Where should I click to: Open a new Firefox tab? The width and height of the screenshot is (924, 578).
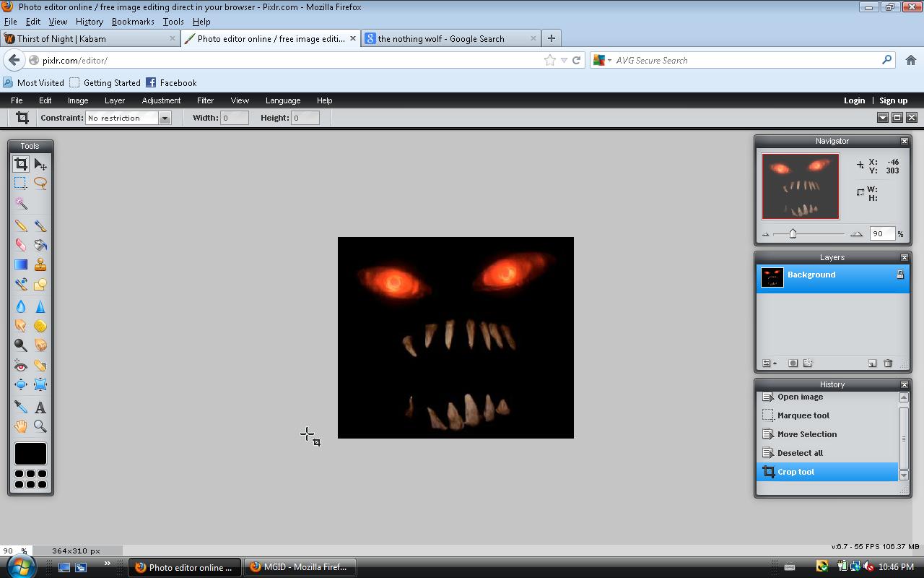pyautogui.click(x=551, y=38)
